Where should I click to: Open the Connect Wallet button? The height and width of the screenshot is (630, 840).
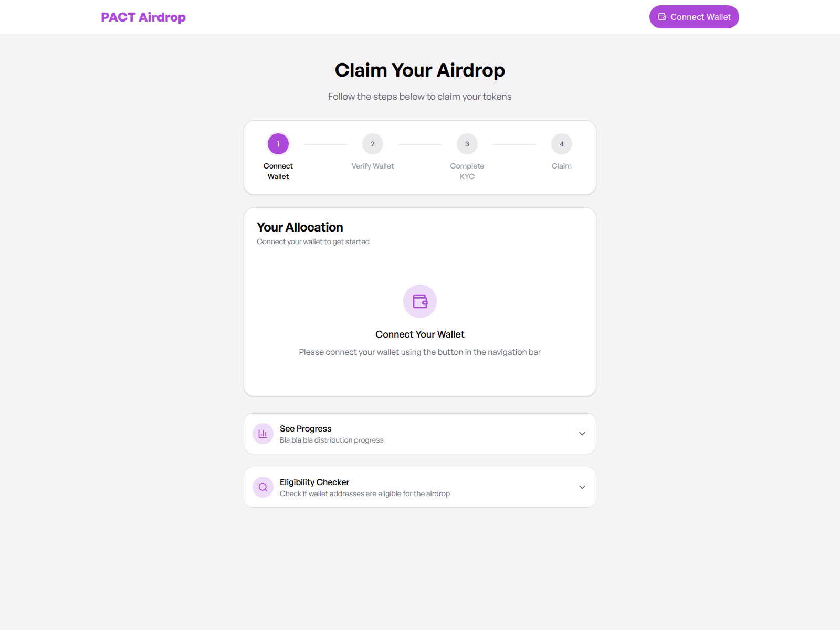[x=694, y=16]
